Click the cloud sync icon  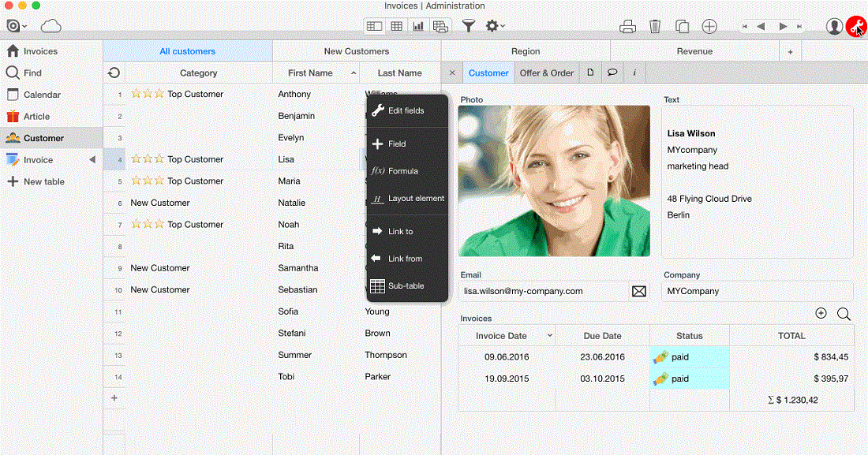coord(51,25)
